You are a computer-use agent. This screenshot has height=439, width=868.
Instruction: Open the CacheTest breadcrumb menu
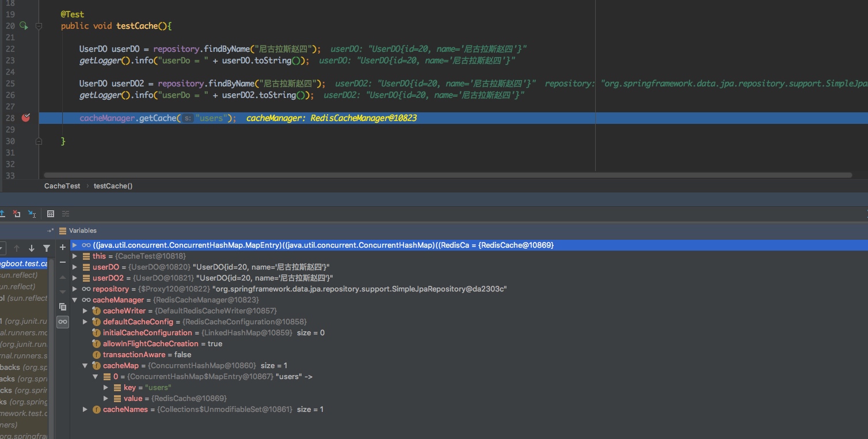(62, 186)
